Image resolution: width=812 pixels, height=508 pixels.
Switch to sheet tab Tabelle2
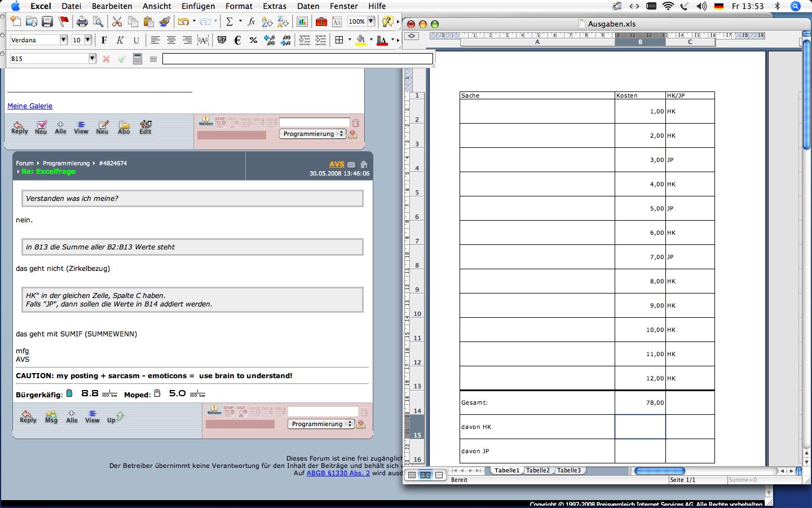(538, 470)
